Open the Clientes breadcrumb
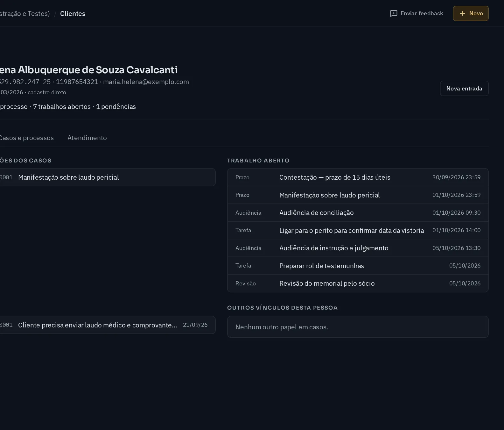Screen dimensions: 504x430 (x=73, y=14)
